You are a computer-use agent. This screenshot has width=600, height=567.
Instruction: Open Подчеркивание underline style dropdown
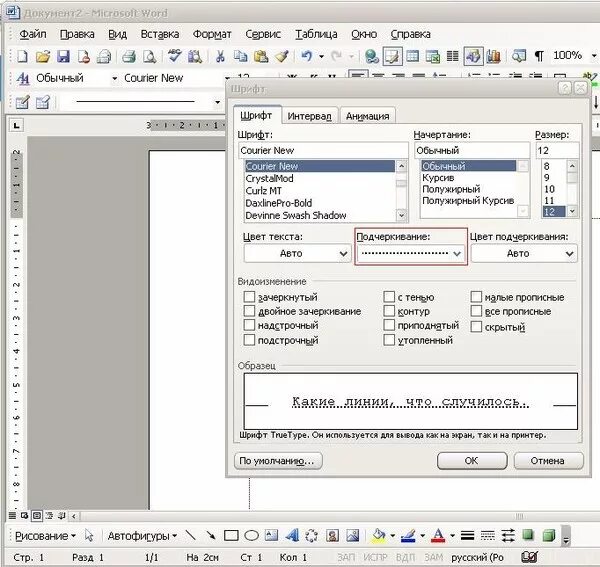tap(411, 253)
